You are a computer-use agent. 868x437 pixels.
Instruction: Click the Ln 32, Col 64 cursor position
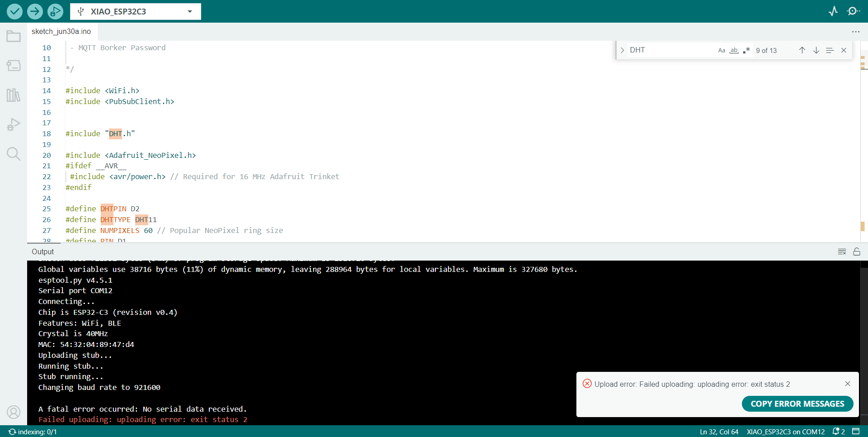point(719,432)
